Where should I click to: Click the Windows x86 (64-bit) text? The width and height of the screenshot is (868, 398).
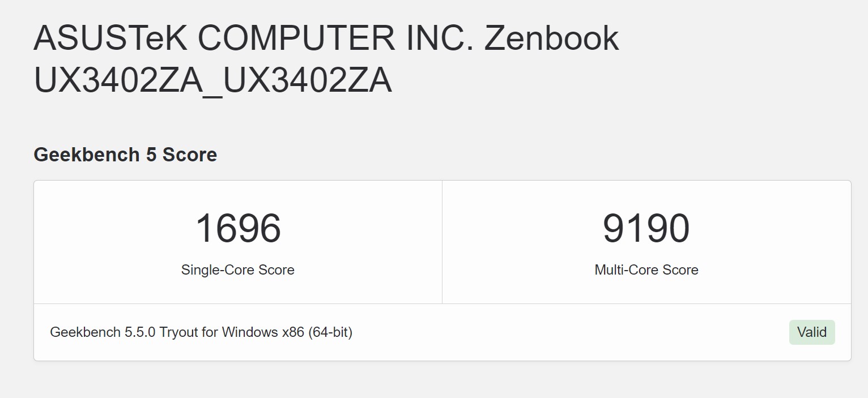[287, 332]
